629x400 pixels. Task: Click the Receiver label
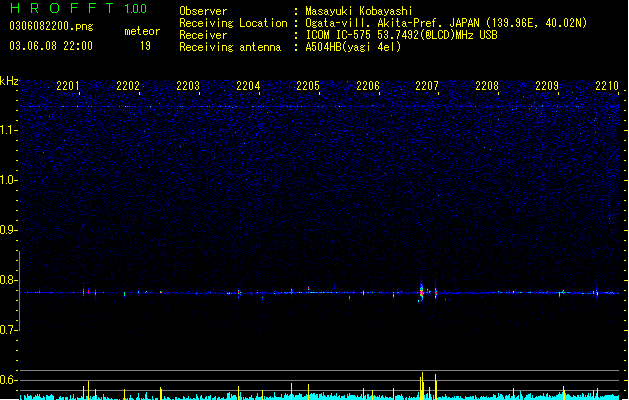(x=203, y=35)
